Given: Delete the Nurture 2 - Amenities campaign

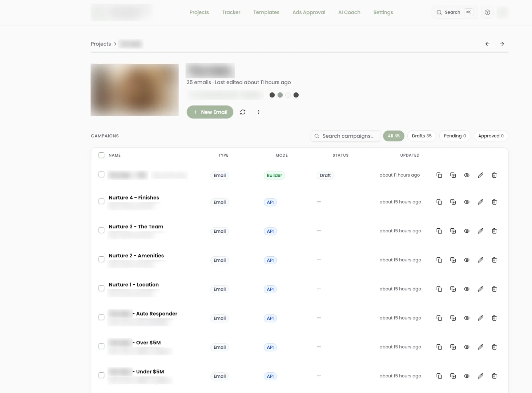Looking at the screenshot, I should [494, 260].
